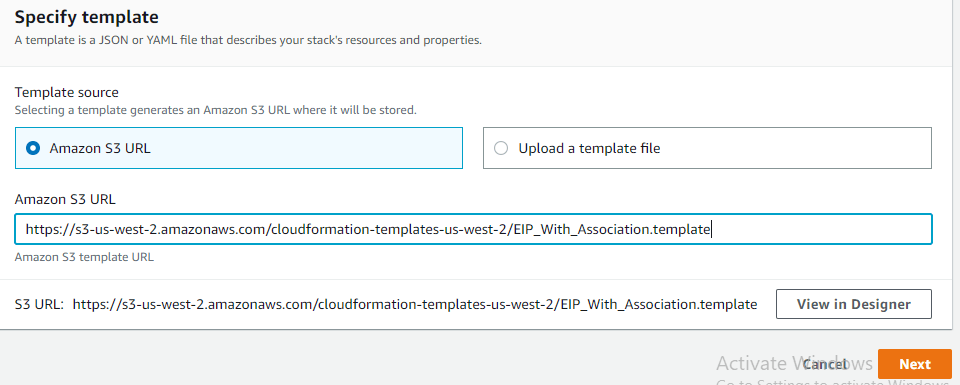960x385 pixels.
Task: Open the template with View in Designer
Action: click(x=853, y=304)
